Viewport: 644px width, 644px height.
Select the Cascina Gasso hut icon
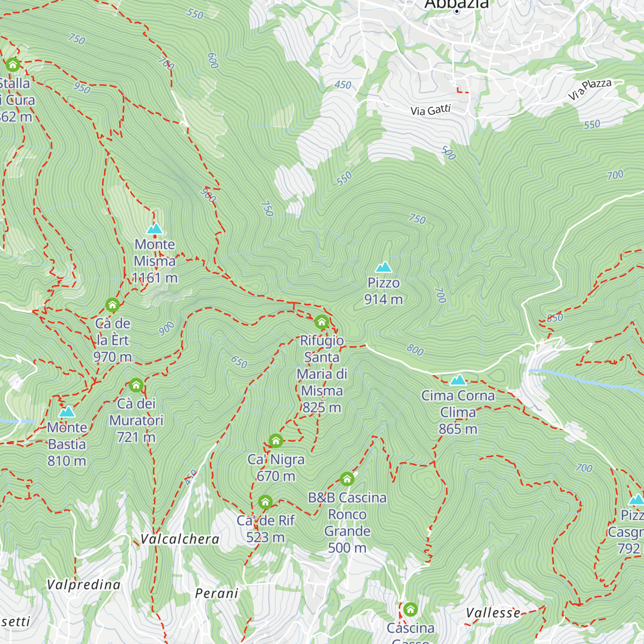[x=411, y=610]
